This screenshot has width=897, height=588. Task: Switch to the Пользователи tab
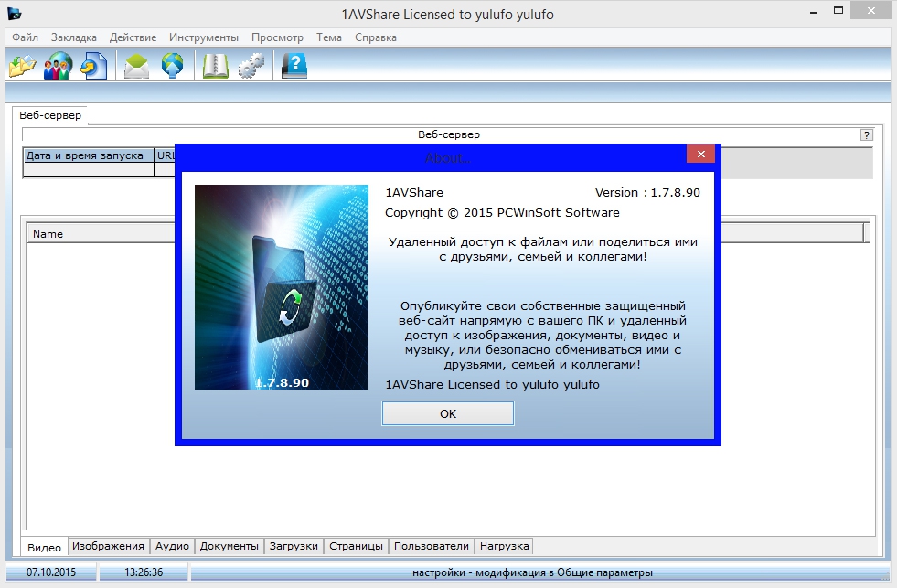pos(432,546)
